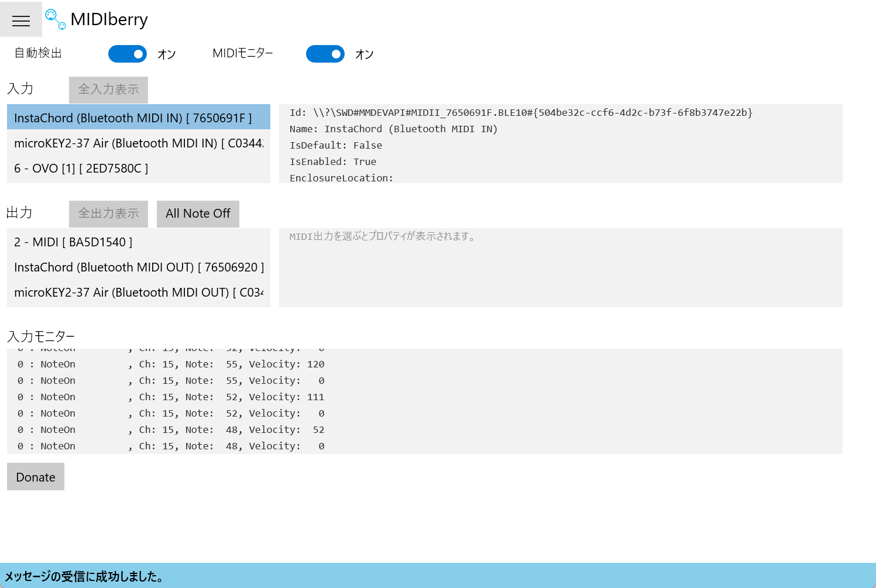Click the 出力 section label
Screen dimensions: 876x588
point(19,213)
